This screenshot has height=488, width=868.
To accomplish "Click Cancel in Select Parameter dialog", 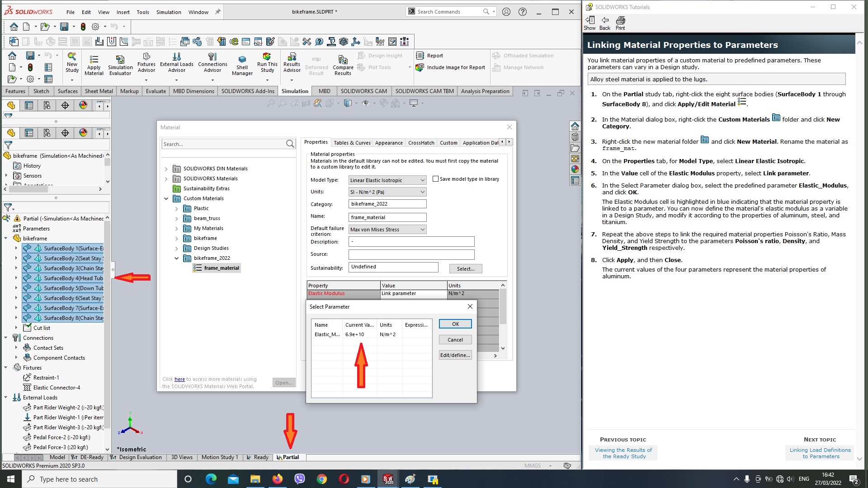I will 455,340.
